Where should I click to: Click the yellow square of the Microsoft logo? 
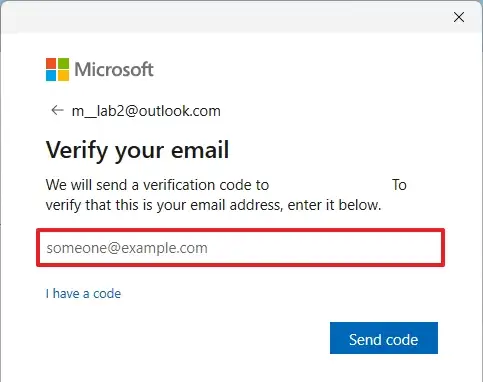click(64, 76)
